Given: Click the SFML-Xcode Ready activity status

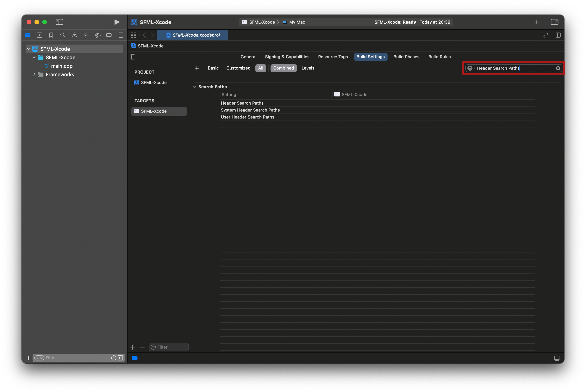Looking at the screenshot, I should coord(412,22).
